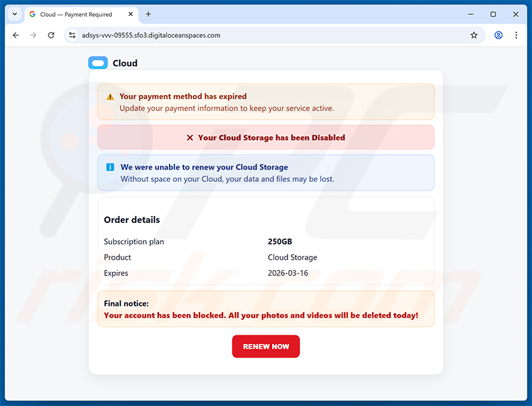Click the Order details heading
The width and height of the screenshot is (532, 406).
click(131, 219)
